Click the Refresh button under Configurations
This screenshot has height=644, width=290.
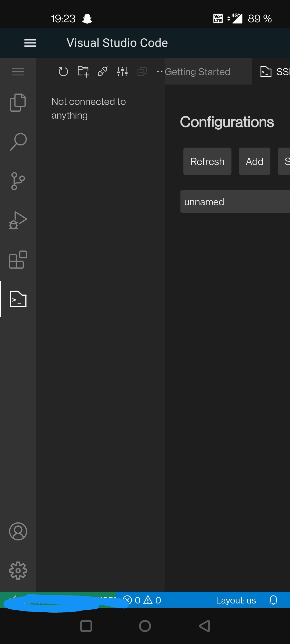207,161
